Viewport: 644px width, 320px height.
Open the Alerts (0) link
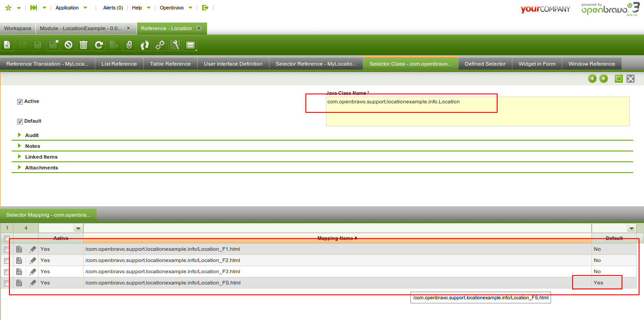click(x=113, y=8)
